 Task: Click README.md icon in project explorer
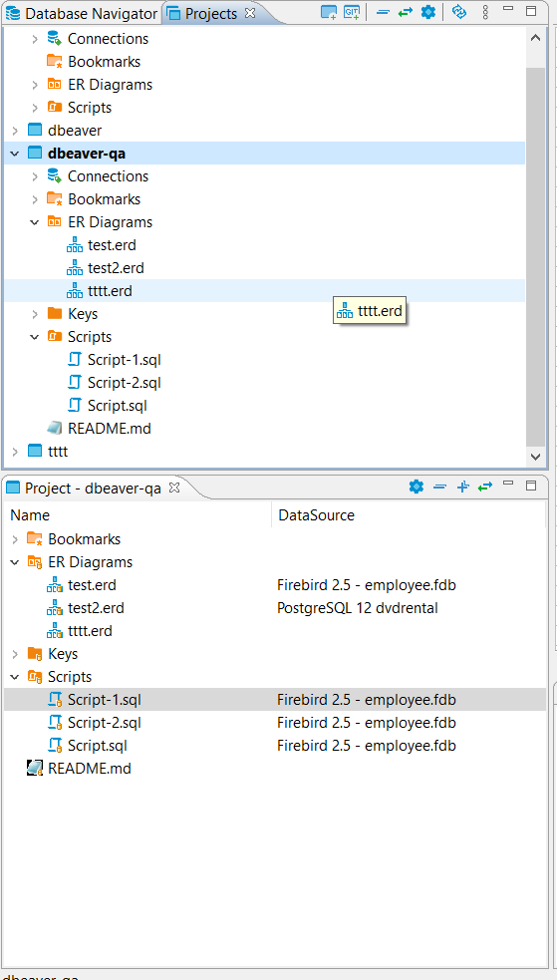[x=35, y=768]
